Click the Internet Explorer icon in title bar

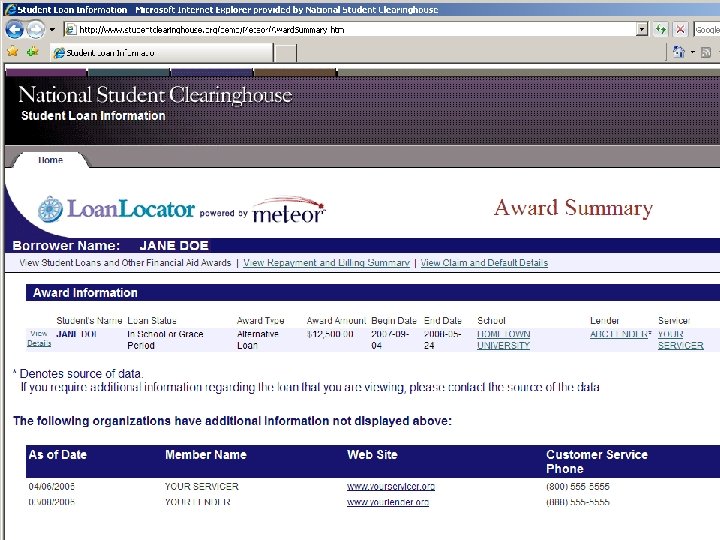(x=9, y=9)
